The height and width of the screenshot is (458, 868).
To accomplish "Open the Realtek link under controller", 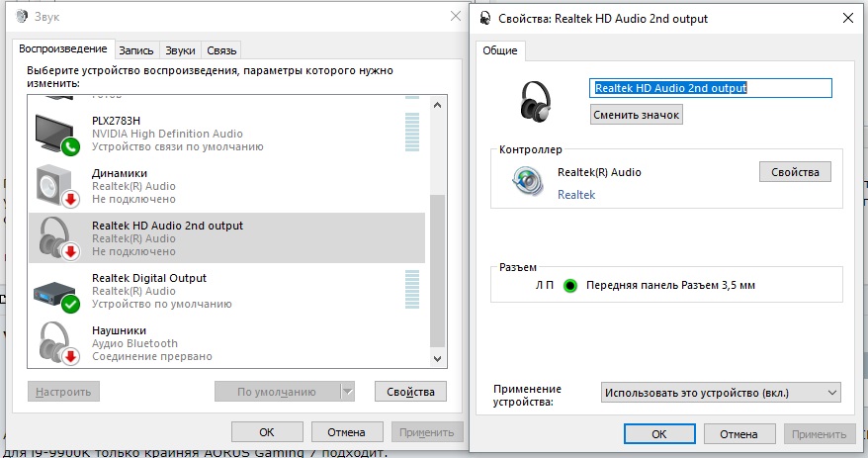I will pos(576,195).
